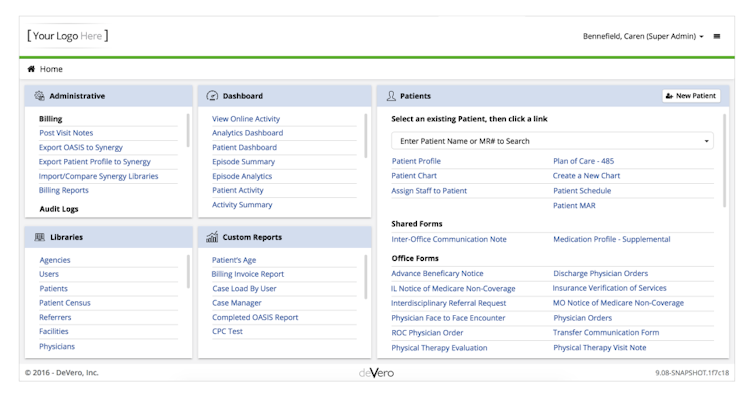The width and height of the screenshot is (750, 405).
Task: Click the Administrative panel gear icon
Action: (x=39, y=96)
